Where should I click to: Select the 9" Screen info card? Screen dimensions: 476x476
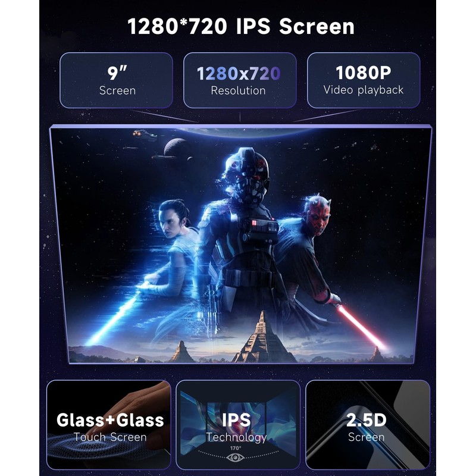coord(116,80)
